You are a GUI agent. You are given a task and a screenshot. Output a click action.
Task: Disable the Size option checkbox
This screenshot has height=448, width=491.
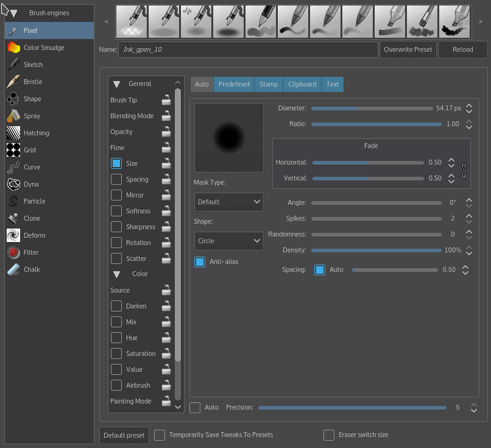pyautogui.click(x=116, y=163)
